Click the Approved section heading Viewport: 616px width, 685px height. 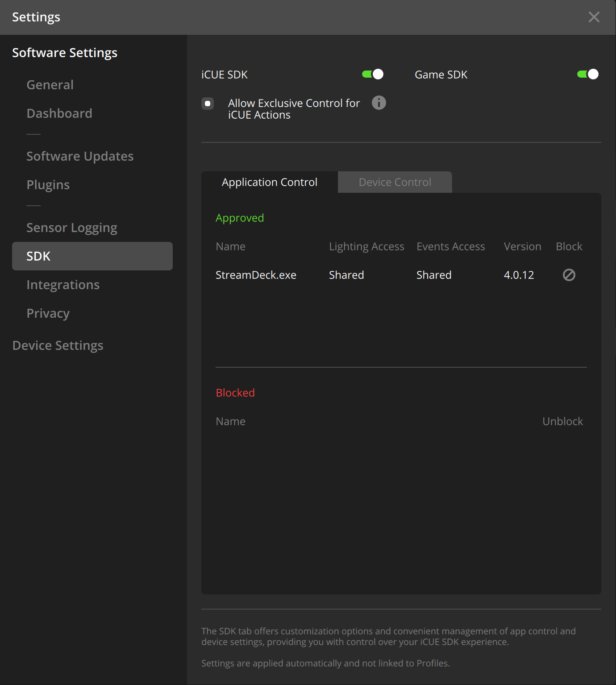[240, 218]
